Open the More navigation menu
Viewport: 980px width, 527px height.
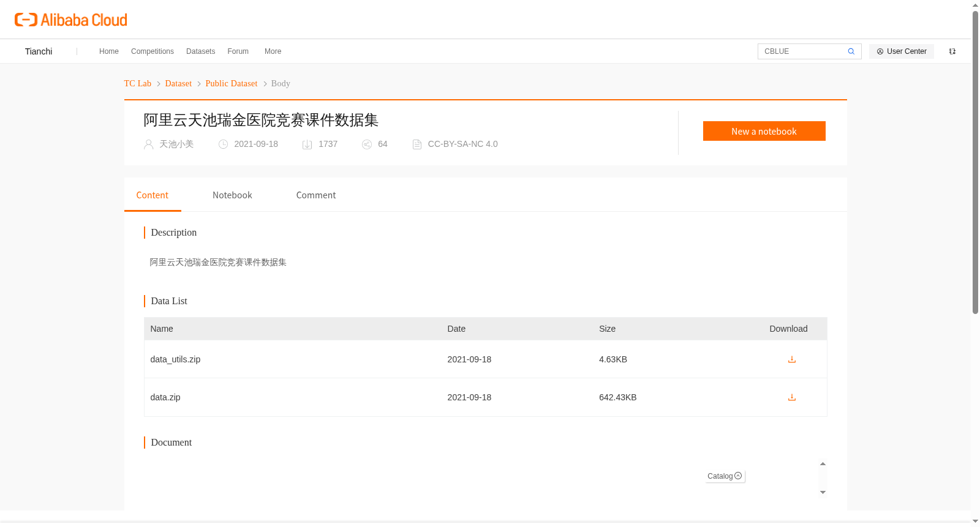pyautogui.click(x=273, y=51)
